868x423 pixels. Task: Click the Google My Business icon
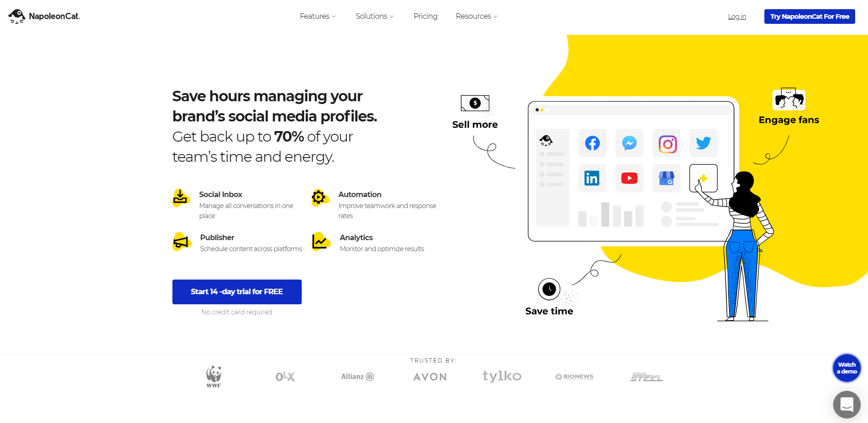click(667, 178)
